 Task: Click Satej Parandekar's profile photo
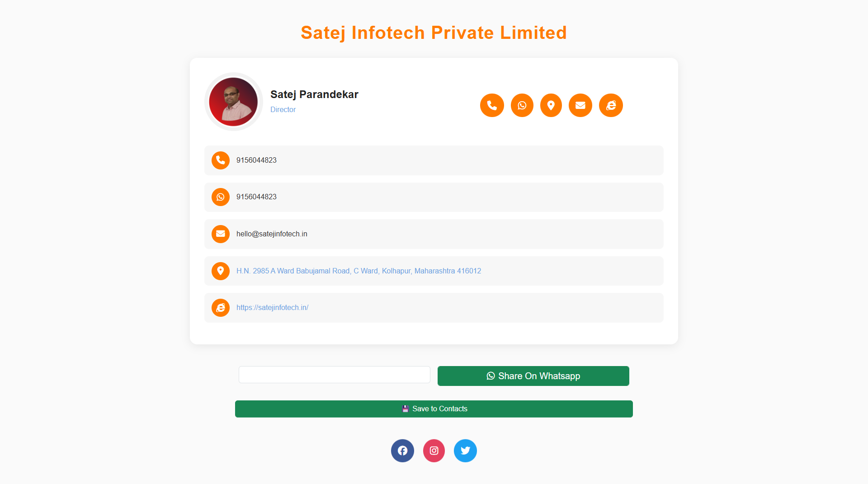(x=233, y=102)
